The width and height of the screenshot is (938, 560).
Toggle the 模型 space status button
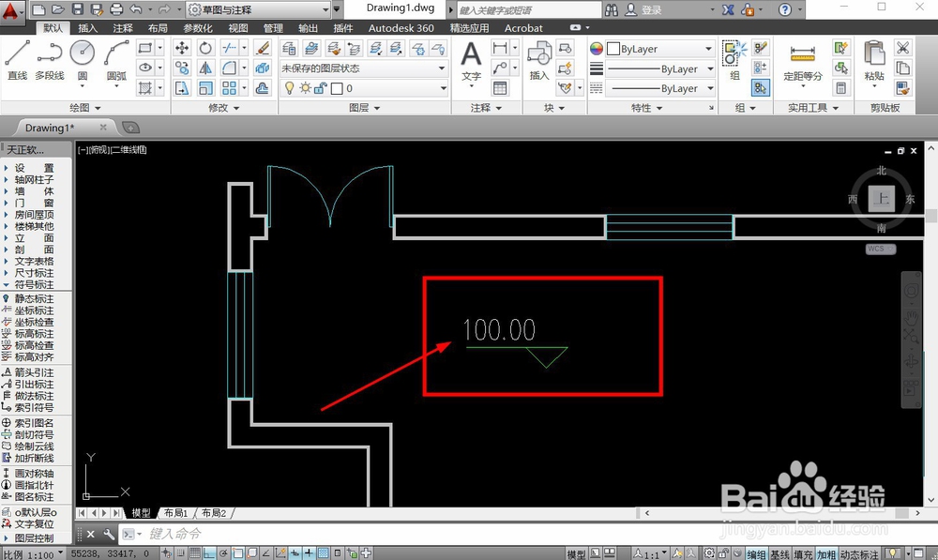click(576, 554)
